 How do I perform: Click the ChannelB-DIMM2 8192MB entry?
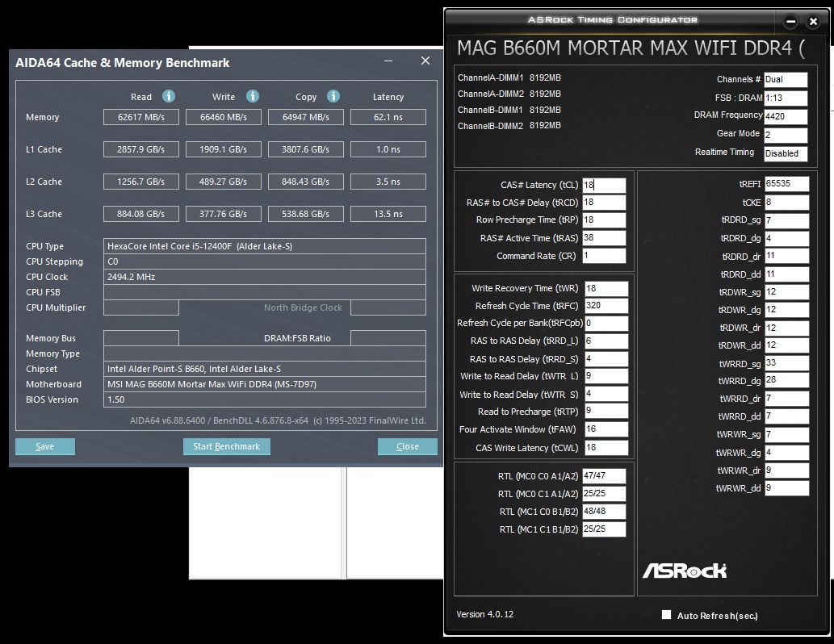(509, 126)
